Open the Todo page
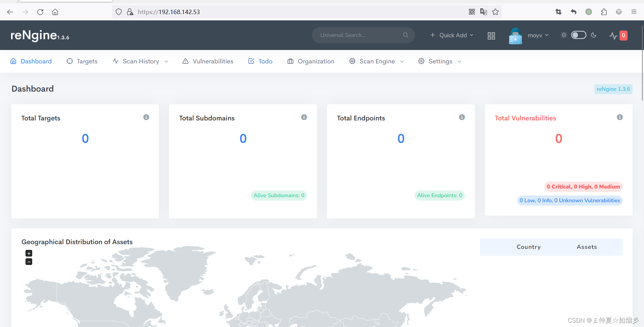Viewport: 644px width, 327px height. 260,61
